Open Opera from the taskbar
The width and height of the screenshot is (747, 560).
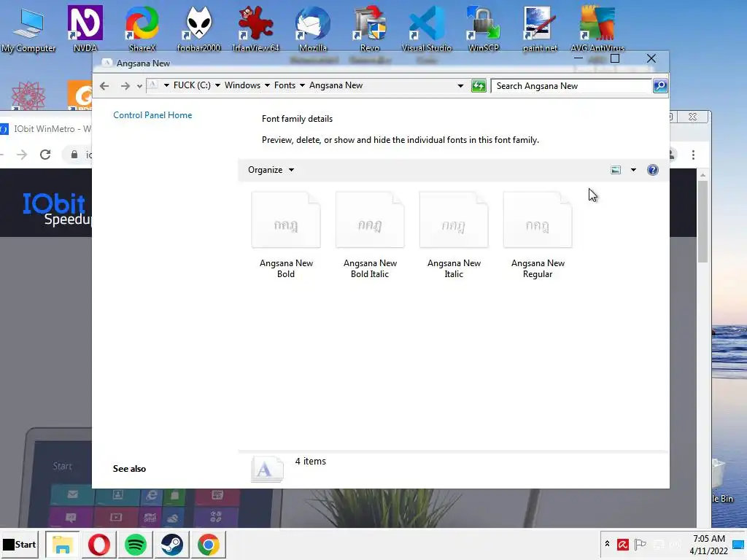click(x=99, y=544)
